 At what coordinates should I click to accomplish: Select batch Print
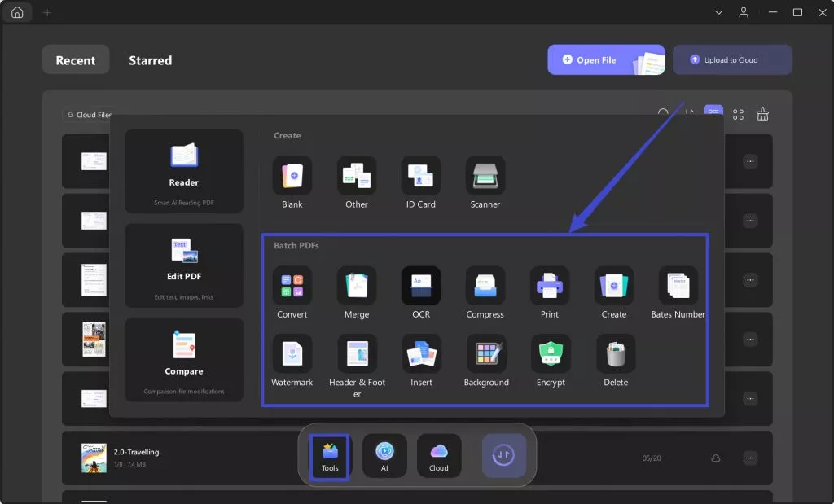pos(550,292)
